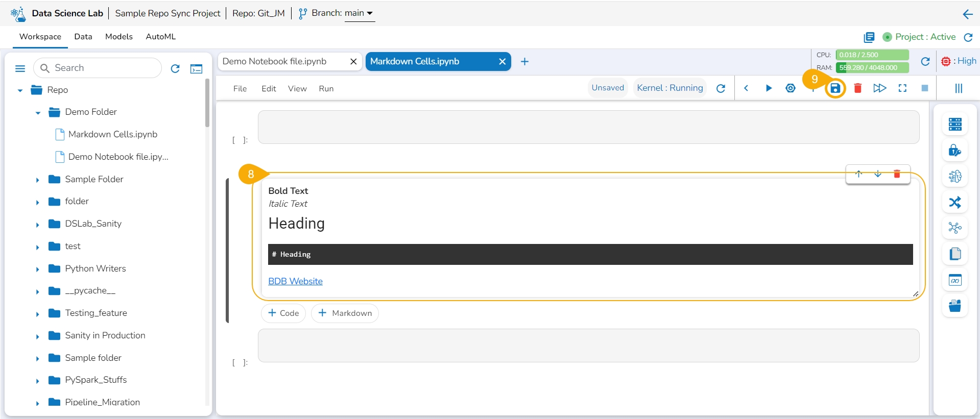
Task: Click the document list icon beside Project status
Action: coord(869,37)
